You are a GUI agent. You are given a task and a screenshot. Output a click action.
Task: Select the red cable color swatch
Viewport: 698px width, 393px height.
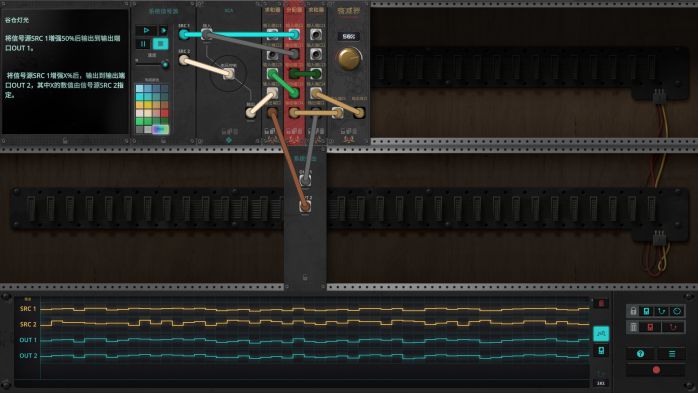pyautogui.click(x=165, y=113)
